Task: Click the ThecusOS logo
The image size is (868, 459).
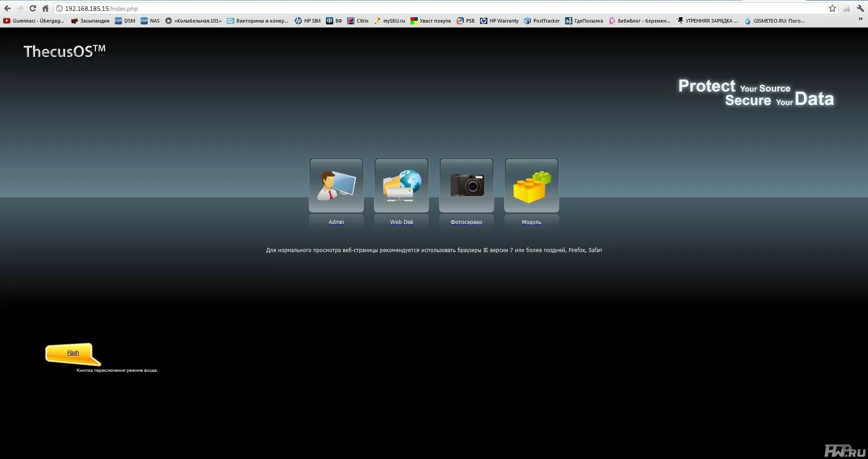Action: pyautogui.click(x=65, y=51)
